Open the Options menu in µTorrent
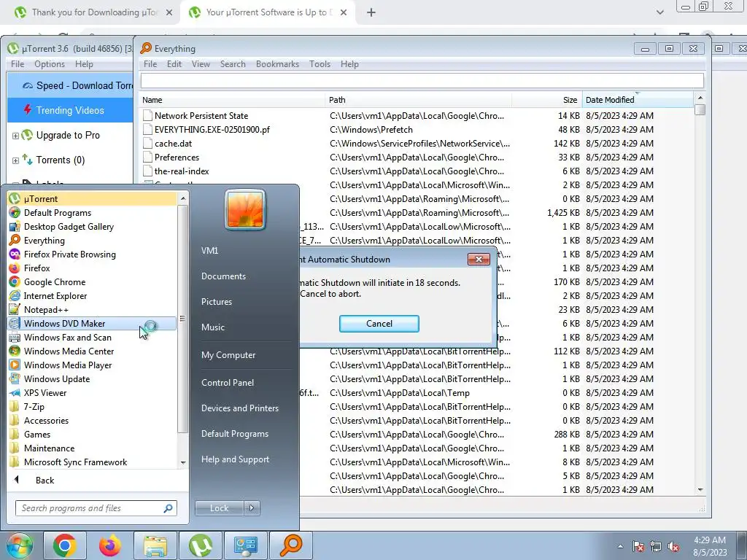This screenshot has width=747, height=560. pyautogui.click(x=50, y=64)
